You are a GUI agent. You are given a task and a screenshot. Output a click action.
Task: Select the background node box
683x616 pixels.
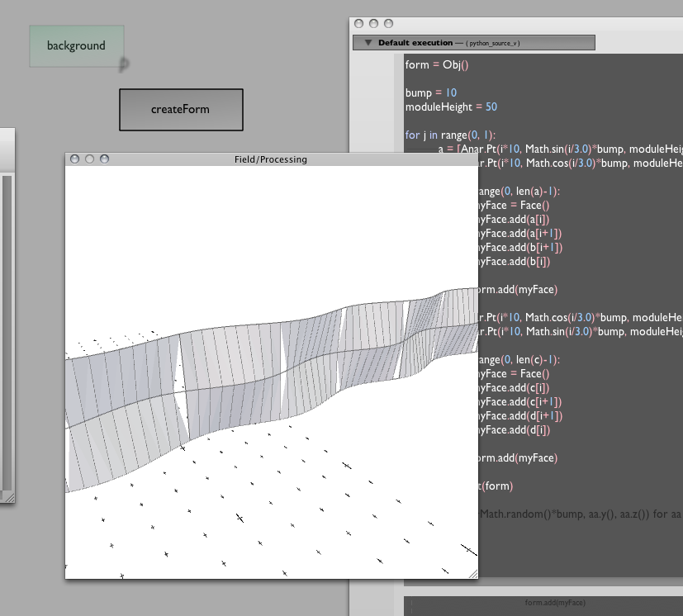click(76, 46)
